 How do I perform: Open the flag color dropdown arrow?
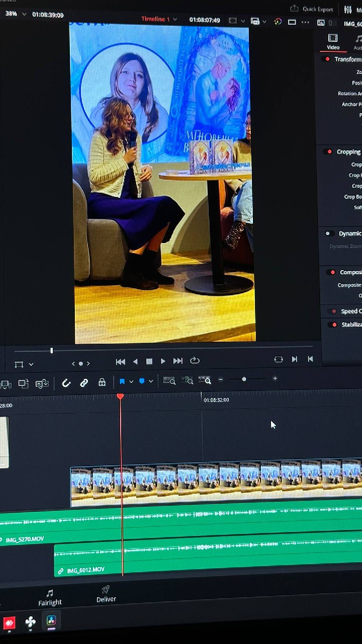click(131, 382)
